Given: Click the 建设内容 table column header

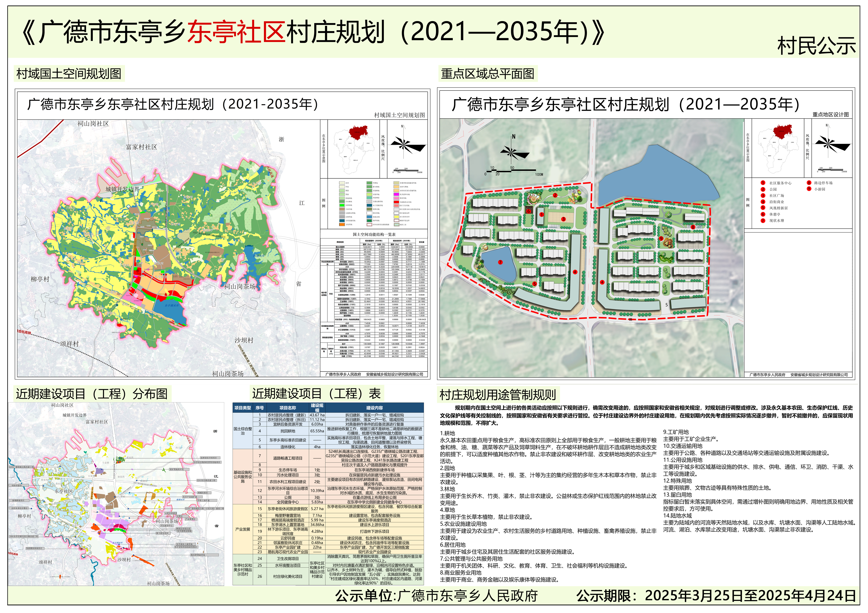Looking at the screenshot, I should click(x=374, y=408).
